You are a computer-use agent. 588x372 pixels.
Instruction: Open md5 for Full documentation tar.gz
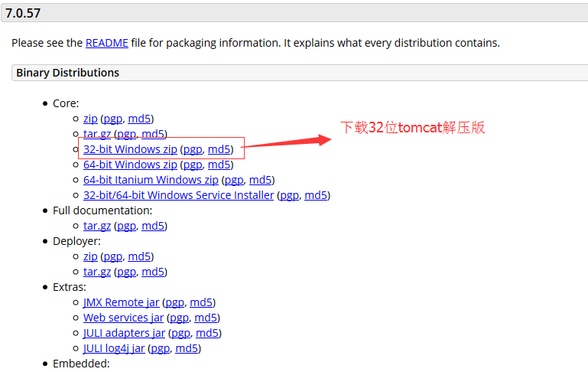click(153, 226)
